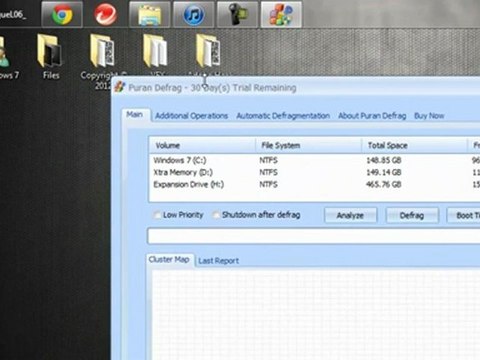Open Windows Explorer from the taskbar
Viewport: 480px width, 360px height.
pos(150,14)
